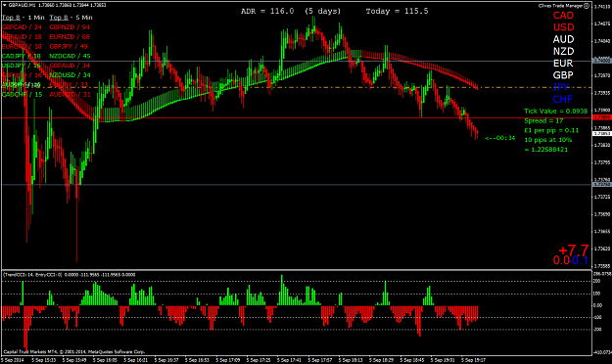Screen dimensions: 612x364
Task: Click the TrendCCI indicator label in the subwindow
Action: point(70,275)
